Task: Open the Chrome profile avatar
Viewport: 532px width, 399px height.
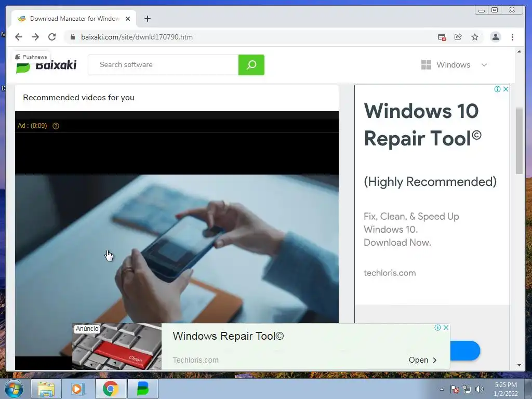Action: tap(495, 37)
